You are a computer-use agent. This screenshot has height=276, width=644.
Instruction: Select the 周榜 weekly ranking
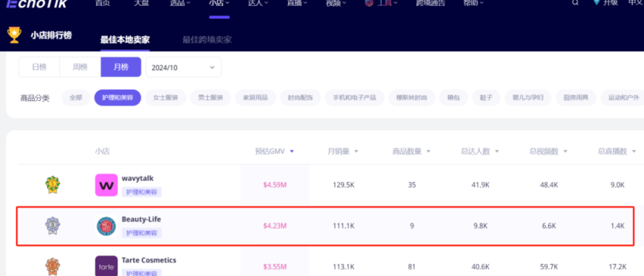[x=80, y=67]
